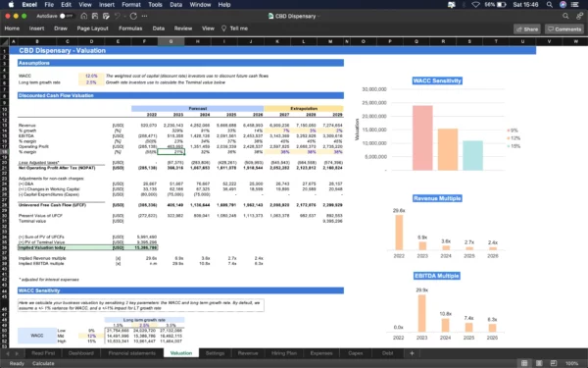Open Siri from the macOS menu bar
Image resolution: width=588 pixels, height=368 pixels.
pos(563,5)
